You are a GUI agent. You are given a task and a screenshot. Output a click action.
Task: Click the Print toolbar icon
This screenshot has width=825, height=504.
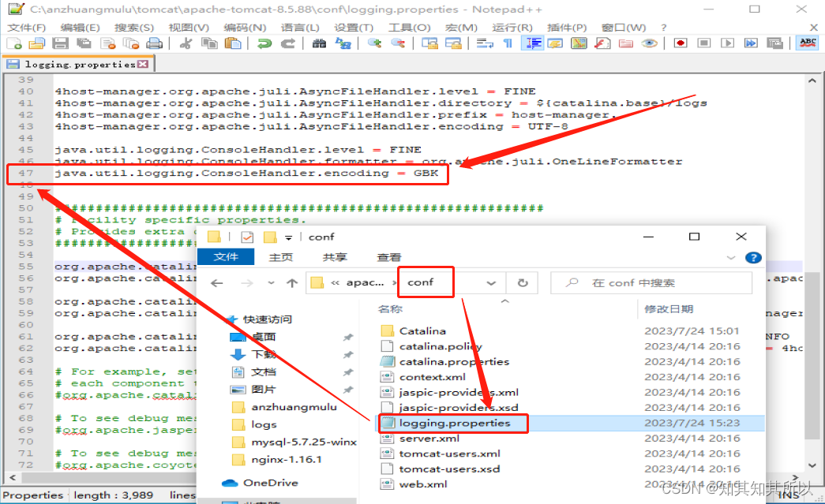(x=154, y=43)
